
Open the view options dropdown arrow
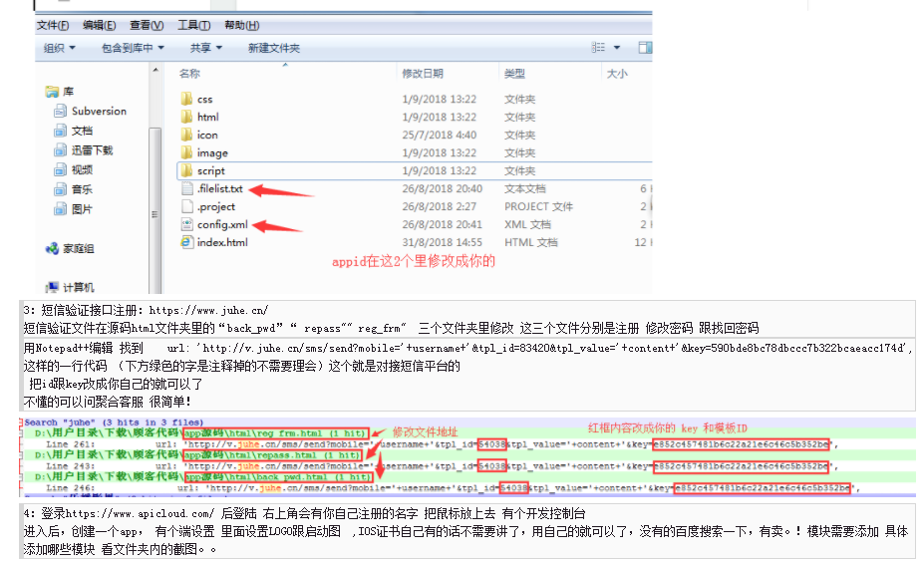tap(617, 47)
